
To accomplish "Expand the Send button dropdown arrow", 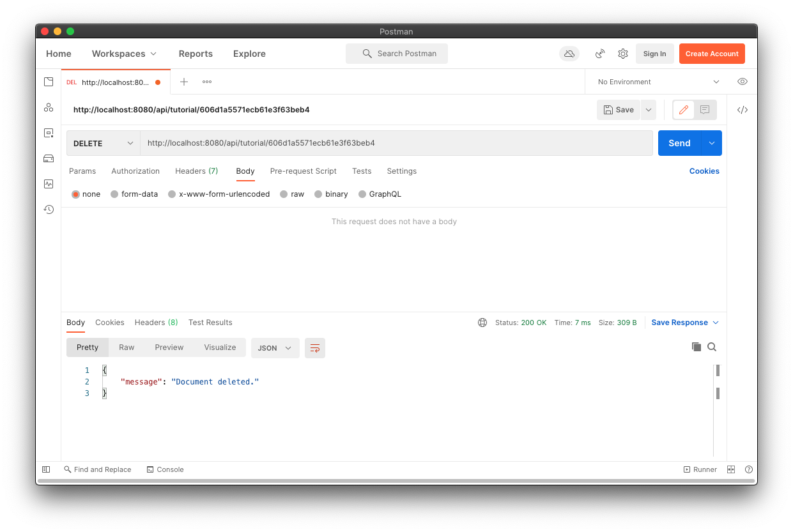I will coord(712,143).
